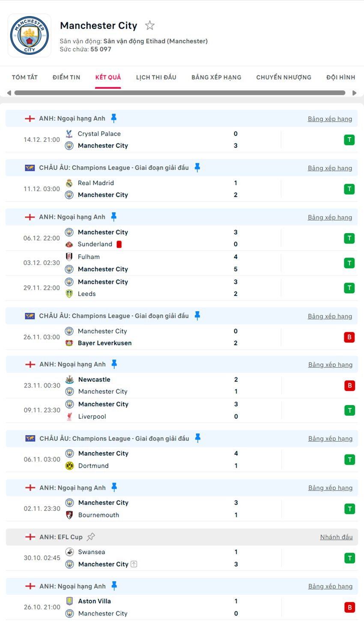Click the Real Madrid team crest
This screenshot has width=364, height=622.
(69, 183)
